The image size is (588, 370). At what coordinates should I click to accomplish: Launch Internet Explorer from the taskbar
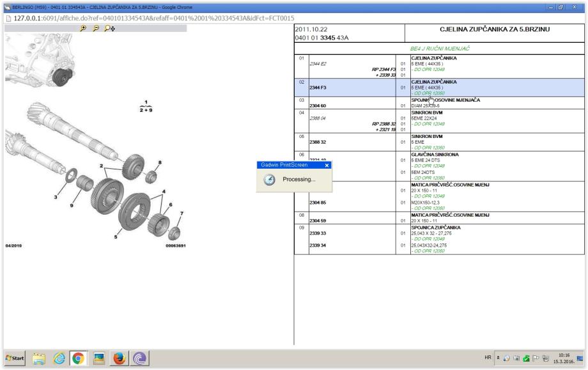coord(59,358)
